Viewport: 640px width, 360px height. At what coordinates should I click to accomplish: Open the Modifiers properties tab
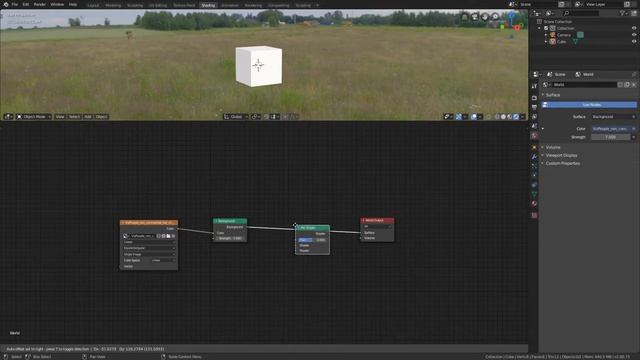534,157
